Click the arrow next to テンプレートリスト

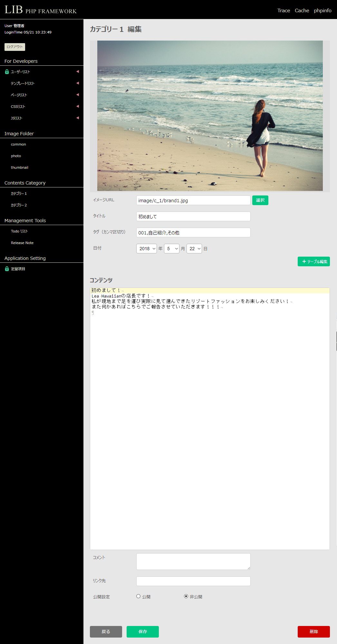(77, 83)
